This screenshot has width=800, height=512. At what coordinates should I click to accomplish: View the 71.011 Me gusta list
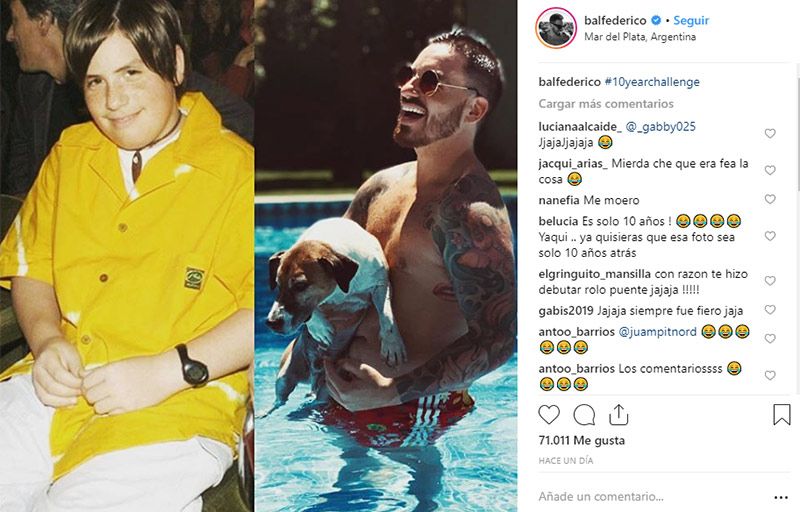[x=581, y=441]
